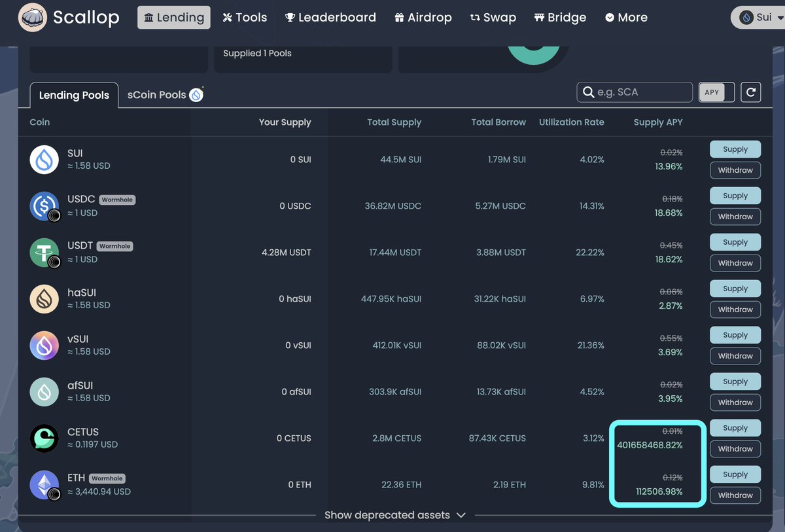Click the Supply APY column header

click(658, 122)
